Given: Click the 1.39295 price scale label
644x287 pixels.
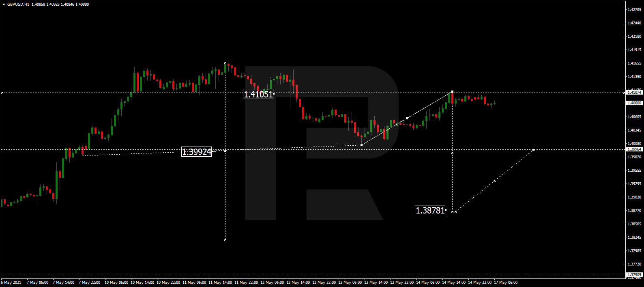Looking at the screenshot, I should [x=634, y=184].
